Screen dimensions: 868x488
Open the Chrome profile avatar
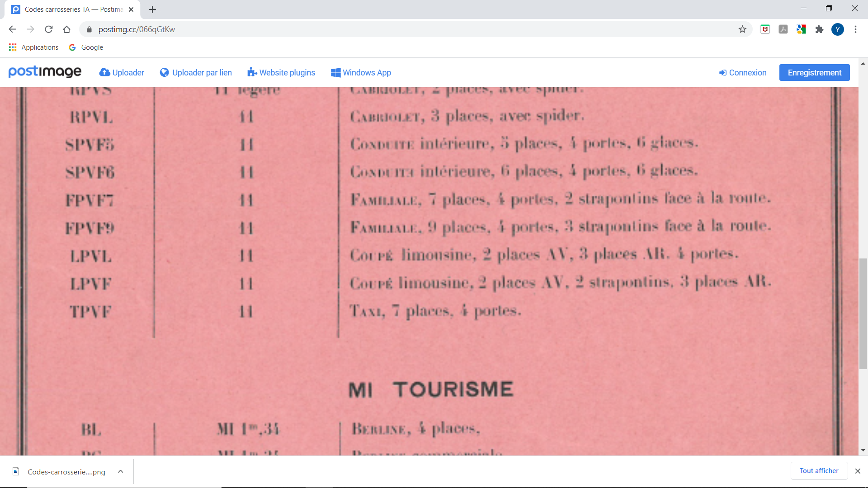(837, 29)
